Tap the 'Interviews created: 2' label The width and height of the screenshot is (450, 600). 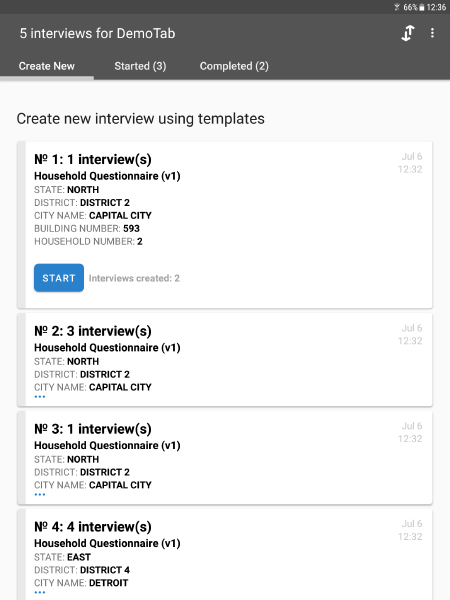[x=134, y=278]
